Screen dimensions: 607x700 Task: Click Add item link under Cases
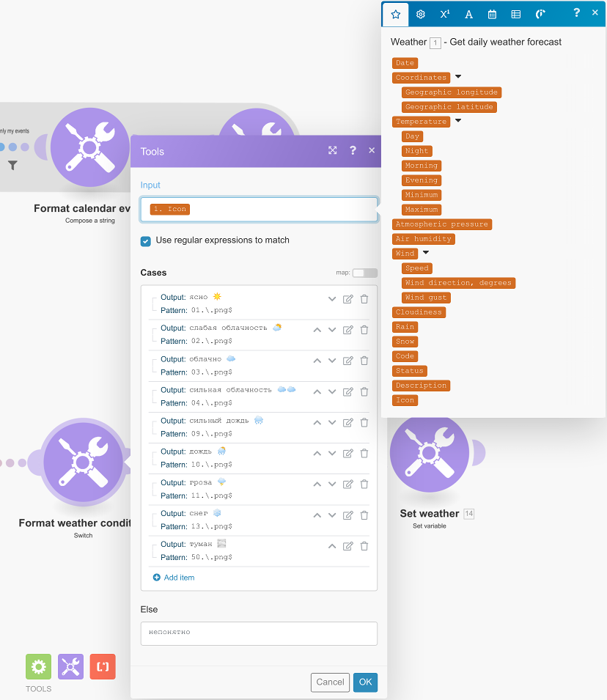[x=174, y=578]
